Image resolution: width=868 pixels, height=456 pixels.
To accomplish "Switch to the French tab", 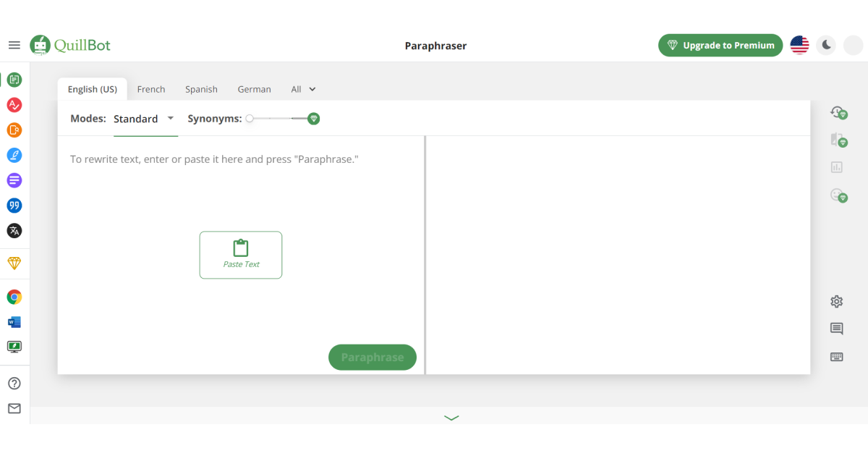I will pyautogui.click(x=151, y=89).
